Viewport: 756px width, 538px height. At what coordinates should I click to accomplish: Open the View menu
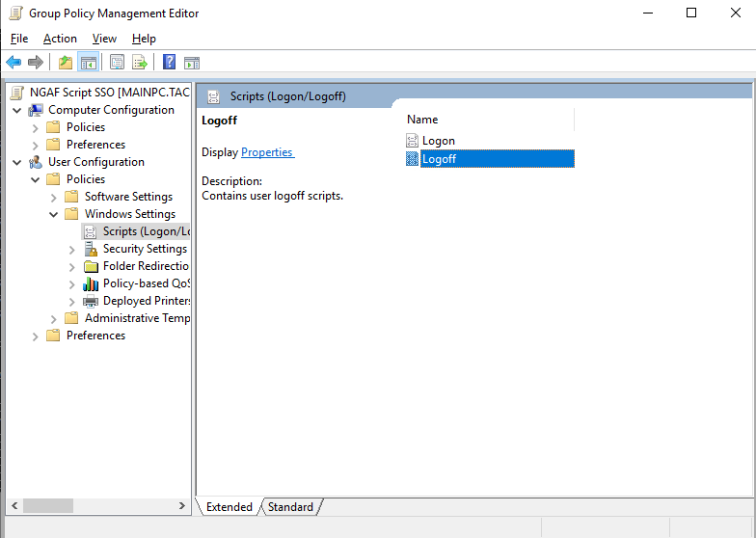(104, 39)
